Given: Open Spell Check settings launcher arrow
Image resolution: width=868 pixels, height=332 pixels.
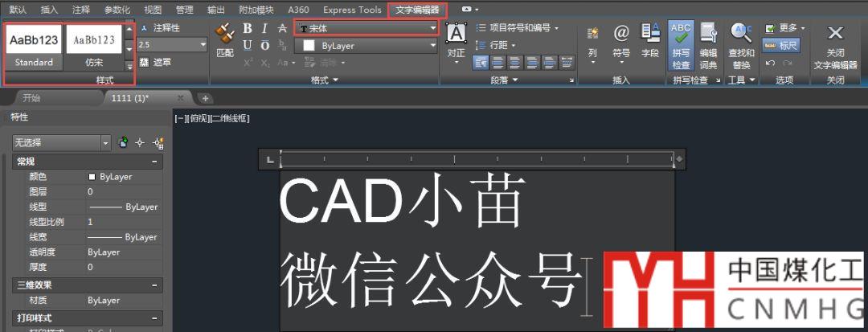Looking at the screenshot, I should 718,80.
